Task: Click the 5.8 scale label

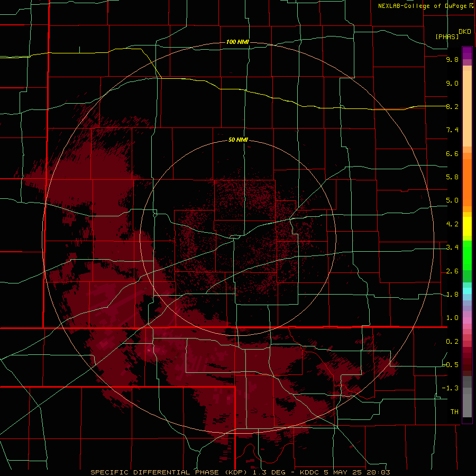Action: [x=452, y=177]
